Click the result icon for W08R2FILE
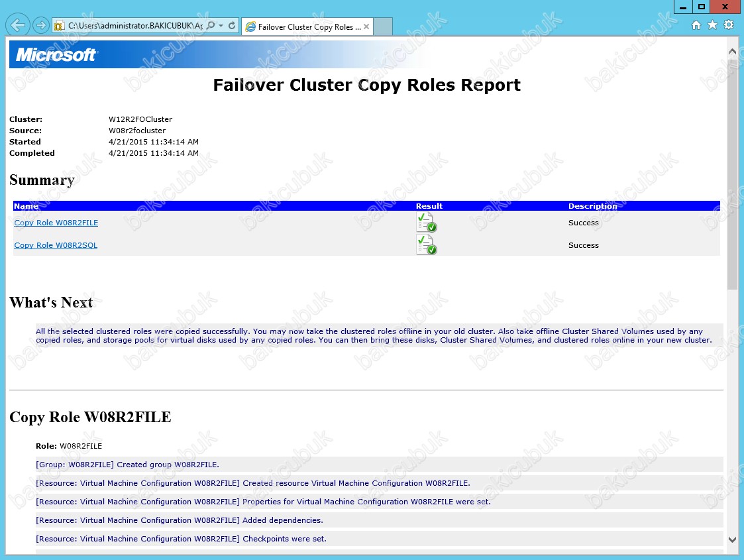This screenshot has height=560, width=744. pos(426,222)
